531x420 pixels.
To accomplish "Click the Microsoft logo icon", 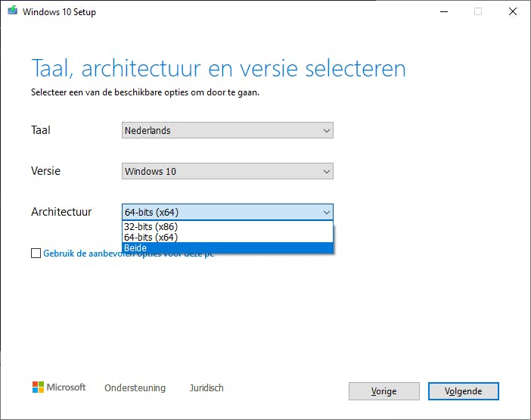I will [38, 387].
